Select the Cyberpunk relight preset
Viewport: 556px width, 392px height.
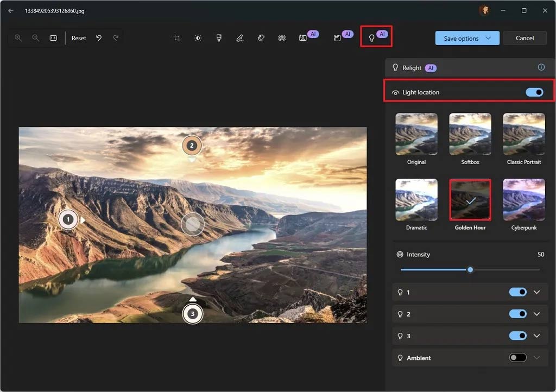523,199
